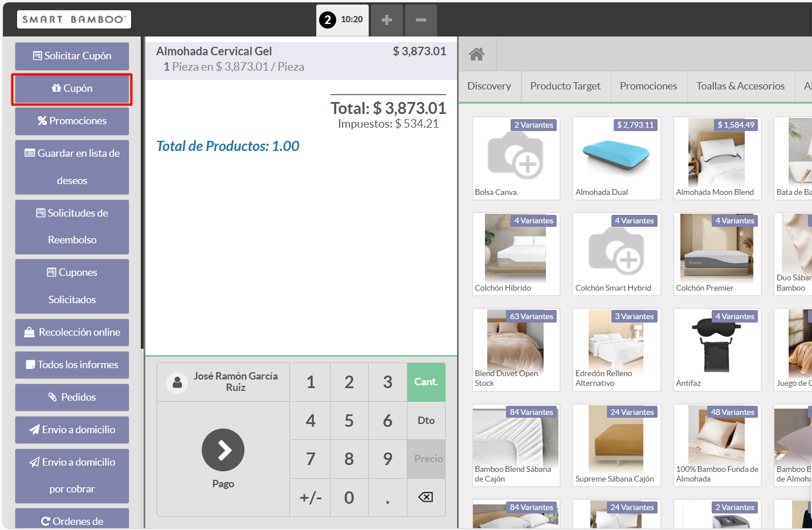
Task: Tap numpad digit 6
Action: [387, 421]
